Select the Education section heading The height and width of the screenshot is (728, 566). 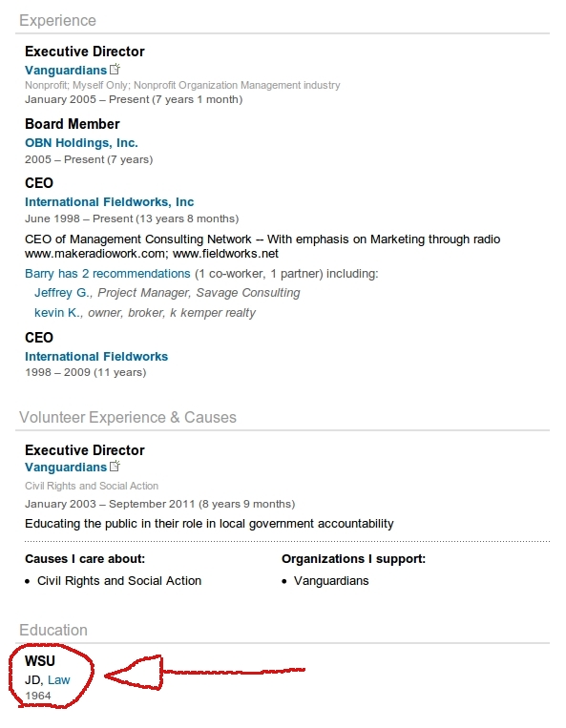[x=53, y=630]
